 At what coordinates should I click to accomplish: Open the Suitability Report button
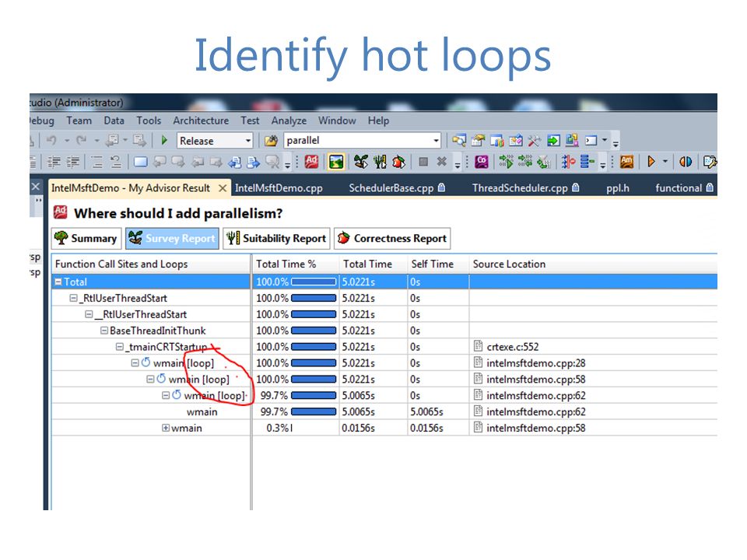coord(276,238)
